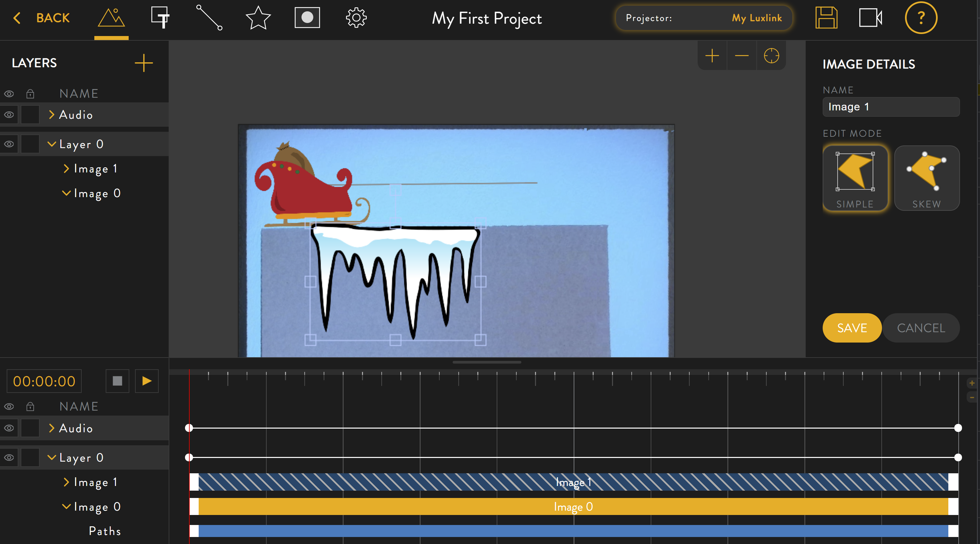
Task: Choose Skew edit mode
Action: (x=926, y=178)
